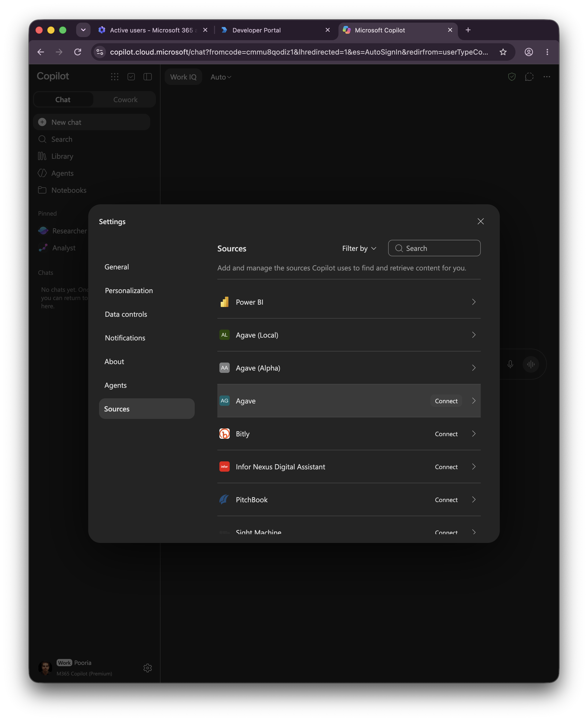
Task: Open the more options ellipsis in Copilot header
Action: (546, 77)
